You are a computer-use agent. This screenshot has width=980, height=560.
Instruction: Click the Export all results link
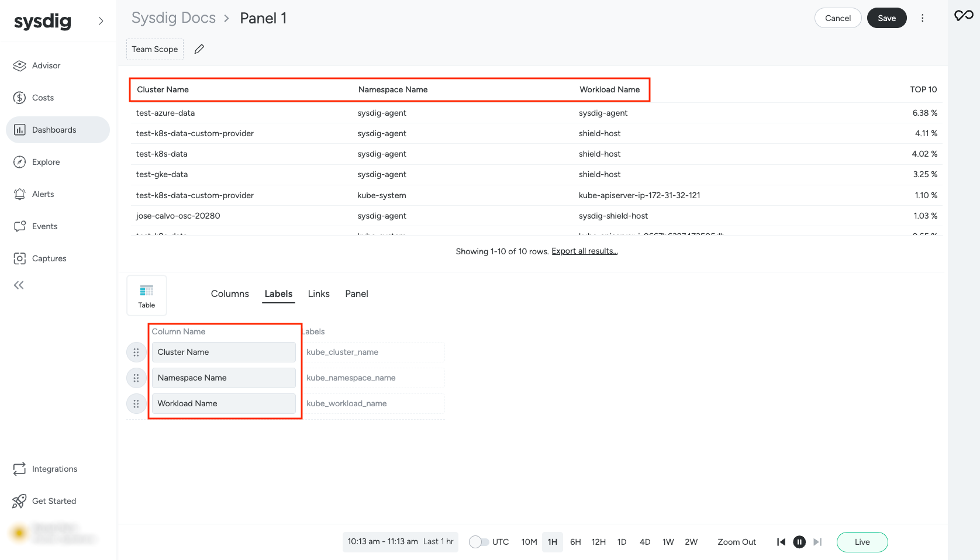584,251
